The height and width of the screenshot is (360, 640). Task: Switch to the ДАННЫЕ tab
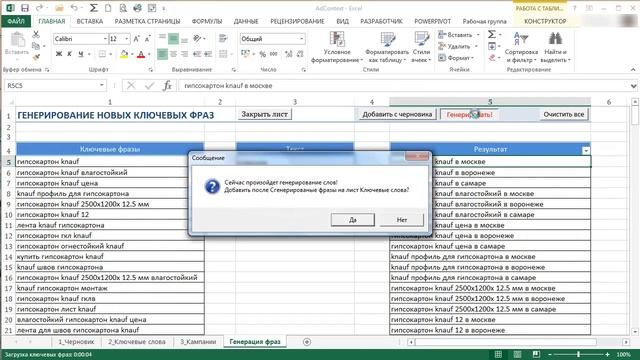click(246, 21)
